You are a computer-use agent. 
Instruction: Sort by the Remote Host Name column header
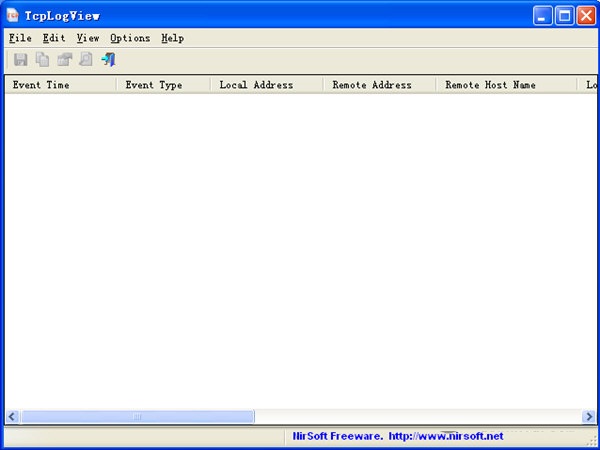pos(506,85)
